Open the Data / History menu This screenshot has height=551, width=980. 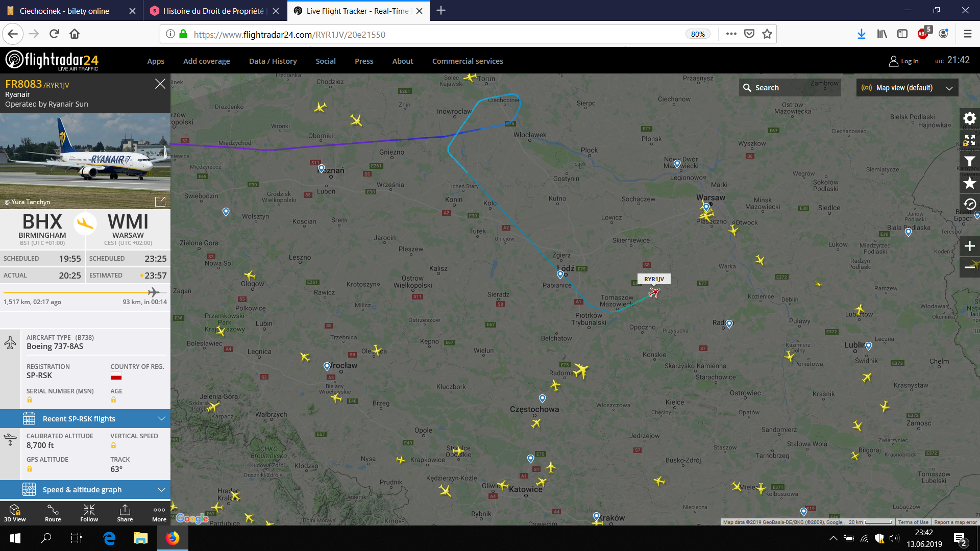pyautogui.click(x=273, y=61)
